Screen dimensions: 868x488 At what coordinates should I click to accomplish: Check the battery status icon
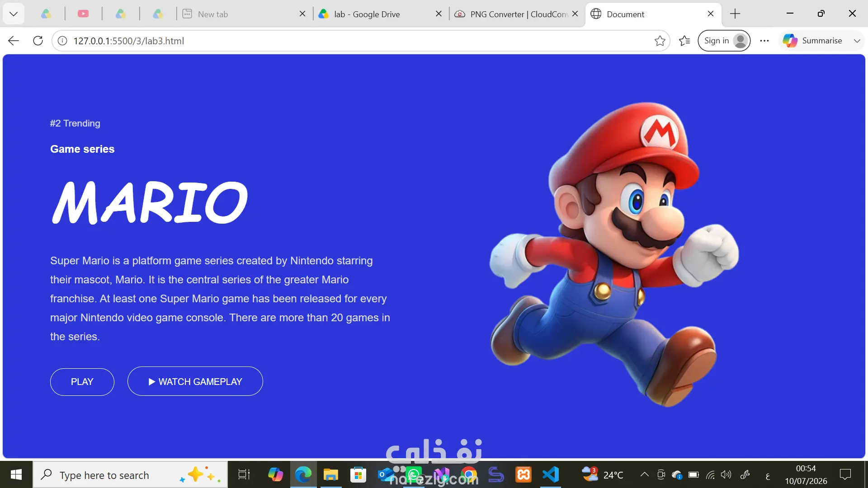pos(693,474)
